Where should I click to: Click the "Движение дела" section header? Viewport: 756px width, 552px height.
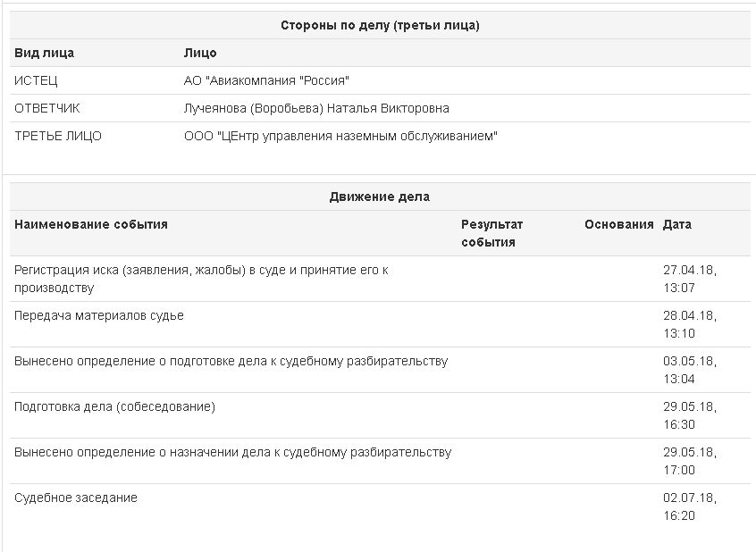click(380, 197)
